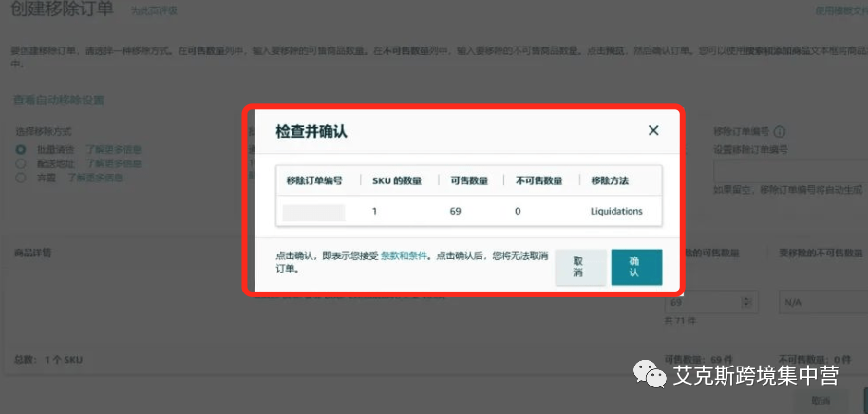Open the 条款和条件 link
The width and height of the screenshot is (868, 414).
point(405,256)
